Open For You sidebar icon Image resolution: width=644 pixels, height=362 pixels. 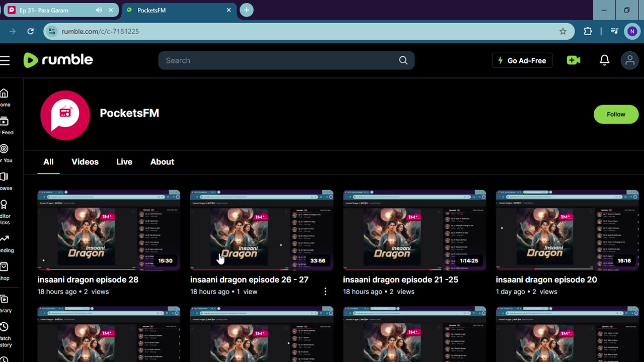pyautogui.click(x=5, y=153)
